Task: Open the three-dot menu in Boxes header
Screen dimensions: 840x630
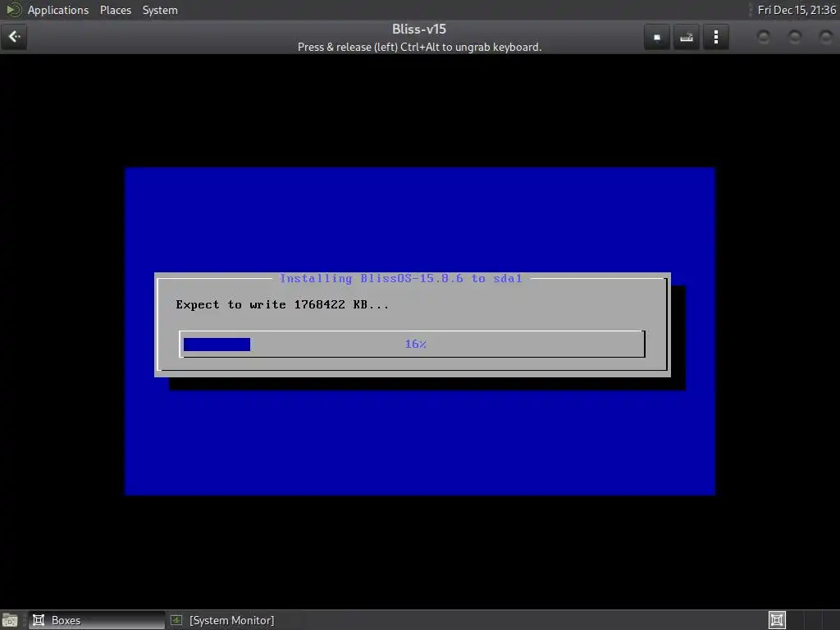Action: pyautogui.click(x=715, y=38)
